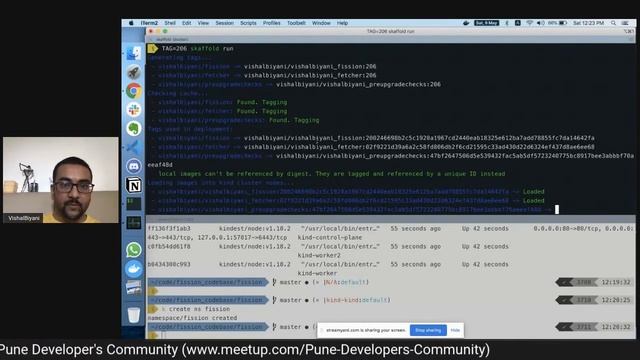Click Hide in the screen sharing bar

(455, 330)
